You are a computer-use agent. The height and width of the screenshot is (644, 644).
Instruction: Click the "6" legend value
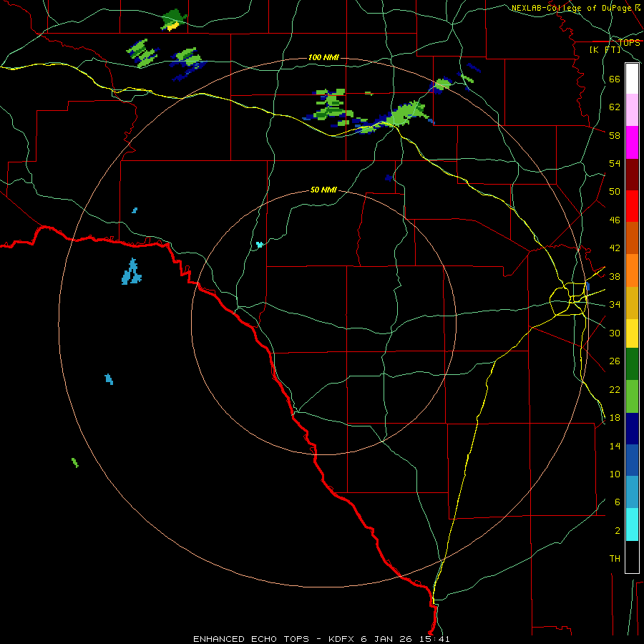pos(618,502)
